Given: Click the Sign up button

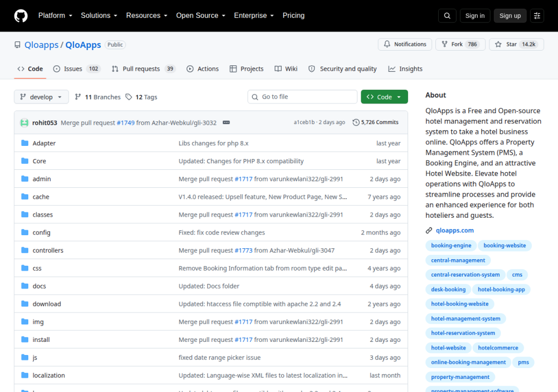Looking at the screenshot, I should tap(510, 16).
